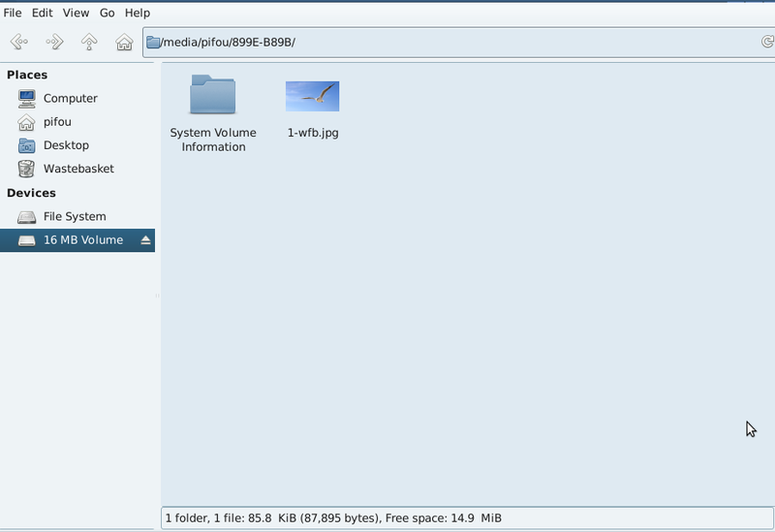Open Desktop from the Places sidebar
The height and width of the screenshot is (532, 775).
click(x=66, y=145)
